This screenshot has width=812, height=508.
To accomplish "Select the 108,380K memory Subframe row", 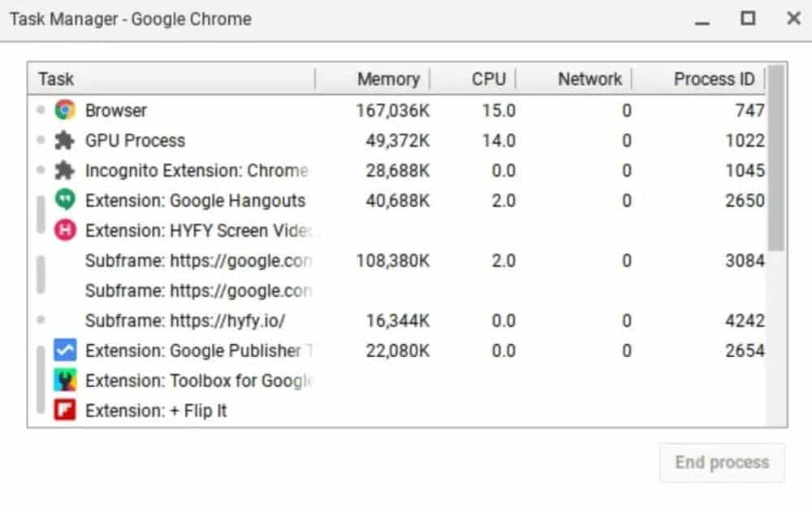I will click(x=198, y=260).
